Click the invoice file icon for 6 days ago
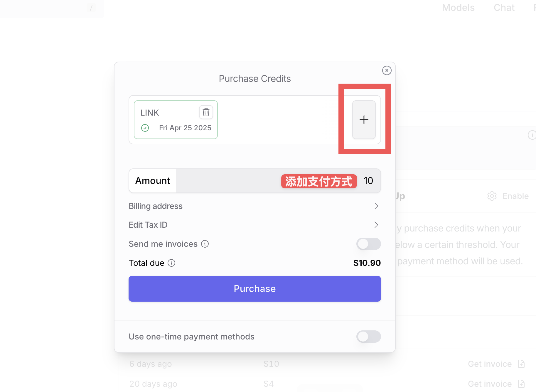Viewport: 536px width, 392px height. [521, 364]
